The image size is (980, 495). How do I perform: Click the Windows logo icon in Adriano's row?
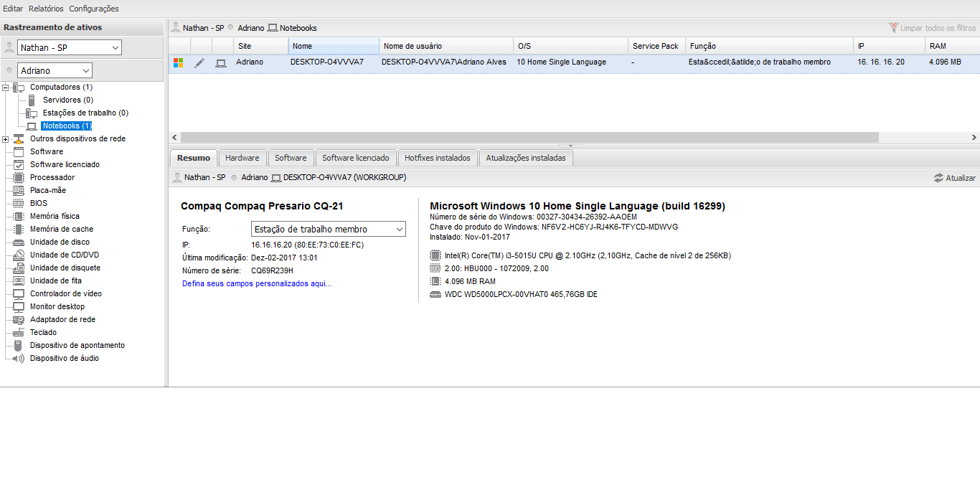pyautogui.click(x=179, y=62)
